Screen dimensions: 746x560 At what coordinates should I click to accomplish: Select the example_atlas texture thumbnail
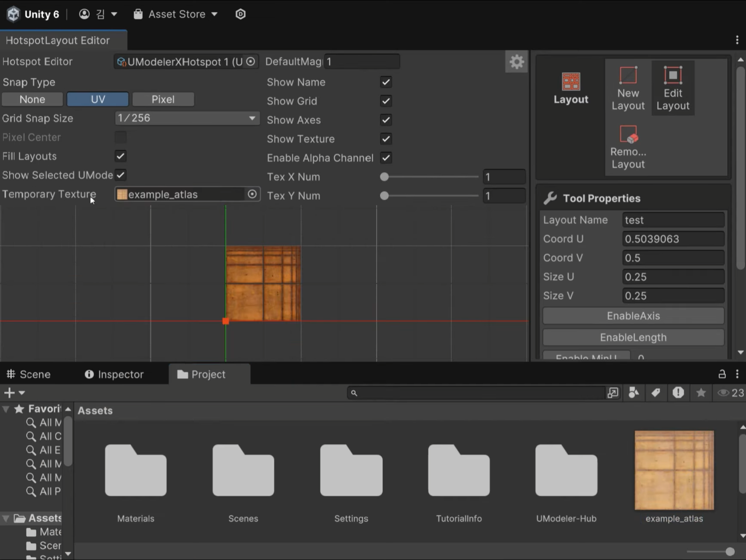pyautogui.click(x=674, y=470)
